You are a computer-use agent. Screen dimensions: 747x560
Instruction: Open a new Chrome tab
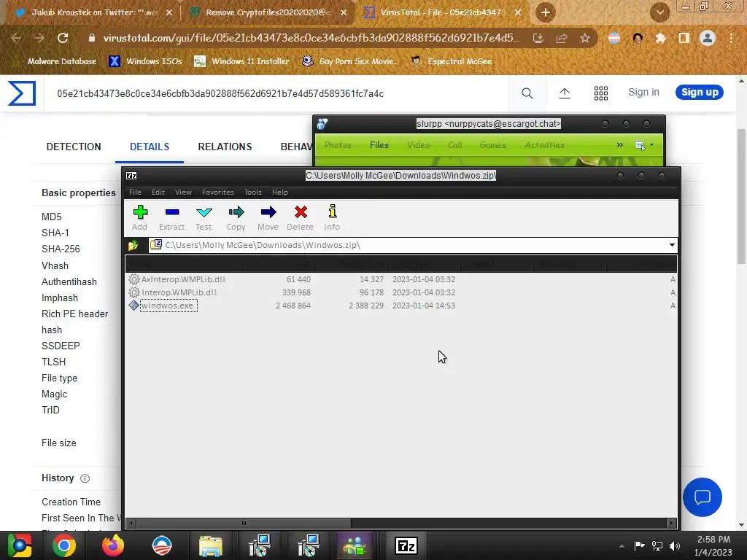click(546, 12)
